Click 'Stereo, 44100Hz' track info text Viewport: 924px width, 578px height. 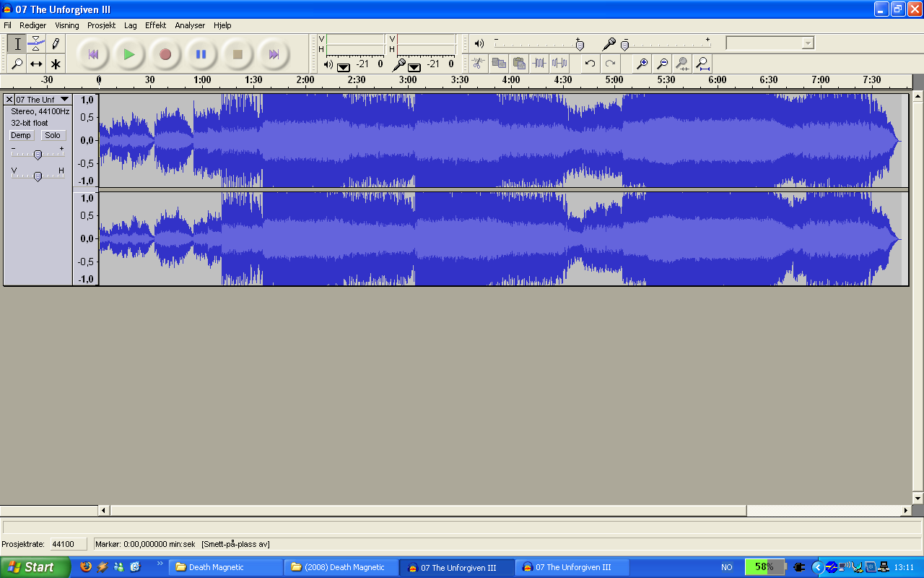point(40,111)
